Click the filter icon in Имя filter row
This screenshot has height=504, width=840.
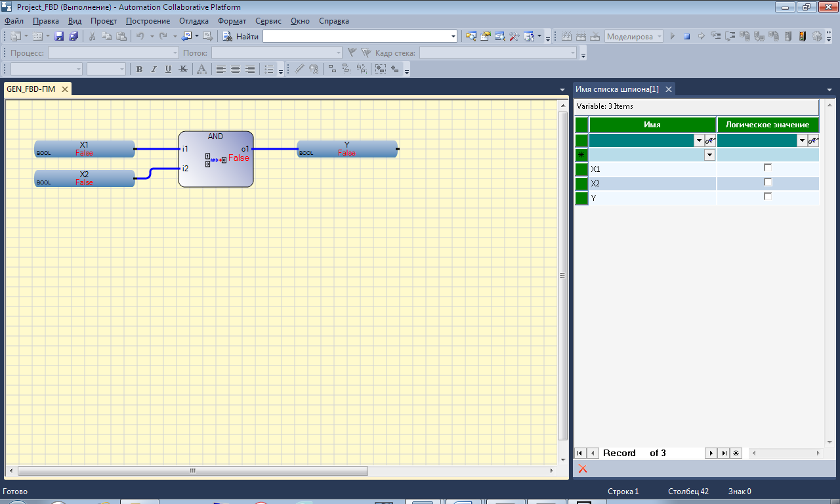(x=710, y=140)
